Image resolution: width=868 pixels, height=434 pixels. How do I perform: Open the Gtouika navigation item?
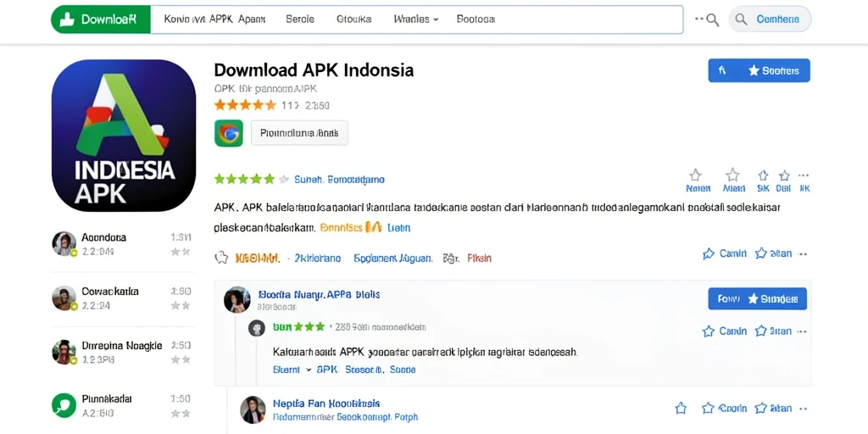pyautogui.click(x=353, y=19)
